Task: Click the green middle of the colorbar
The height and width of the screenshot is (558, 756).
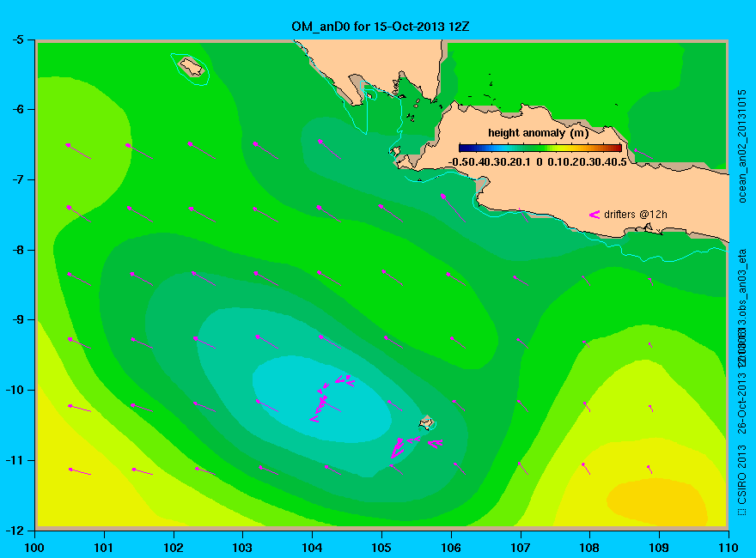Action: [540, 148]
